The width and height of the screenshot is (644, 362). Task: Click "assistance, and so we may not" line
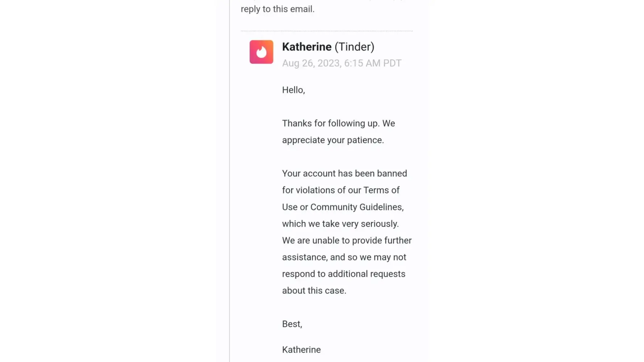[x=344, y=257]
